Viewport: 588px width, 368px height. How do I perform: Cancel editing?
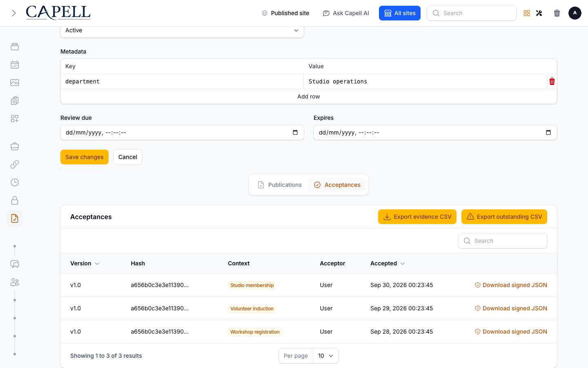(x=128, y=157)
